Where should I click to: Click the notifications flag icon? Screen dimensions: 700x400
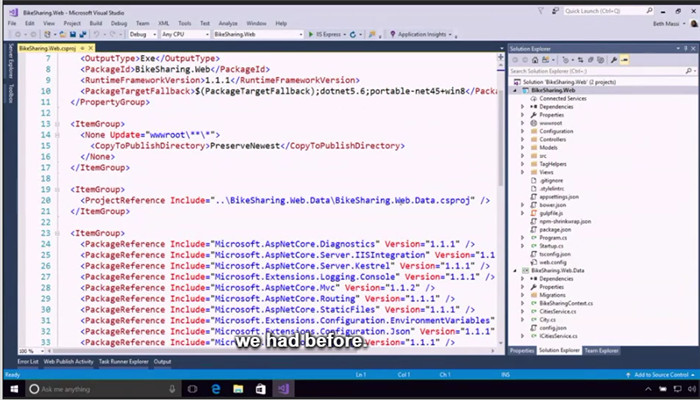(x=541, y=11)
